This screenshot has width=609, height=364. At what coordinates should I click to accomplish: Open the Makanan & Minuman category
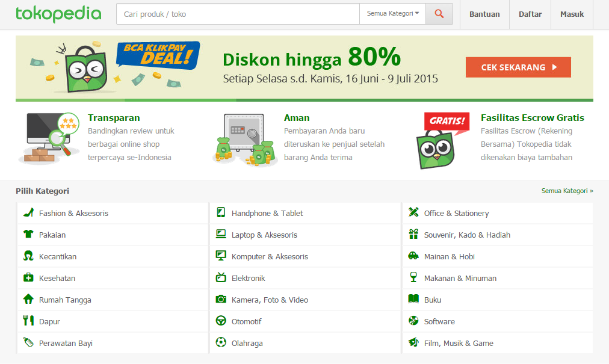pyautogui.click(x=498, y=278)
